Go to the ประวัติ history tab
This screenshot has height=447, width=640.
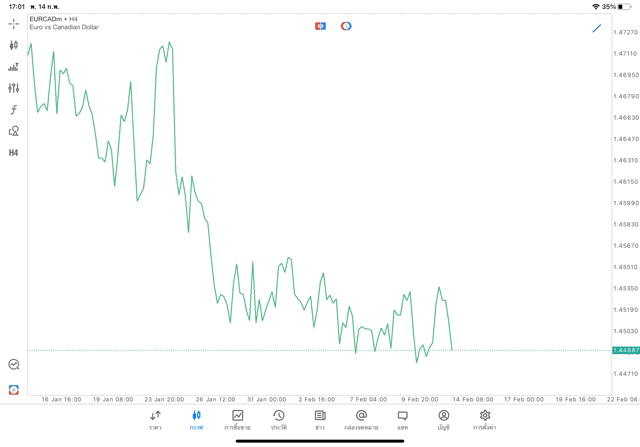278,419
